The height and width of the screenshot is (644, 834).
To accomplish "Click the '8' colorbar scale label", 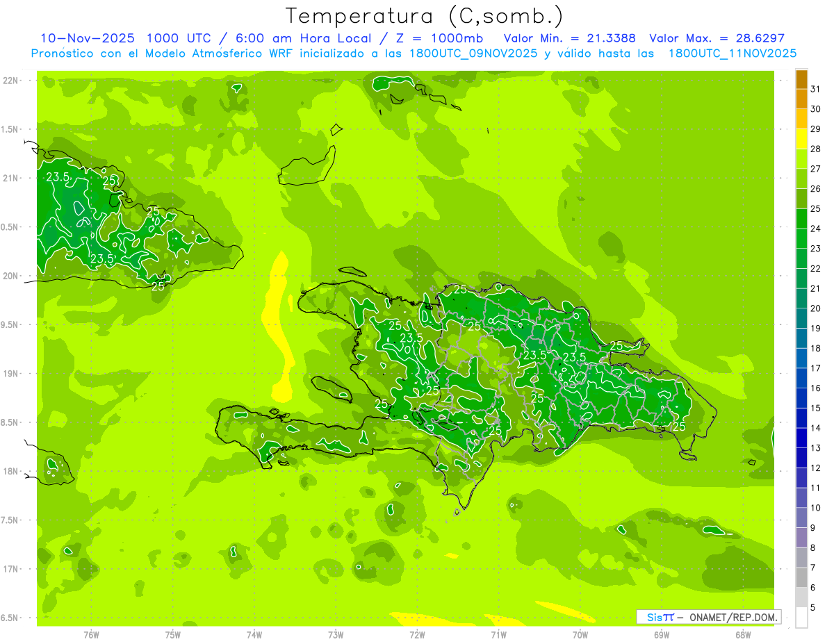I will click(x=813, y=548).
